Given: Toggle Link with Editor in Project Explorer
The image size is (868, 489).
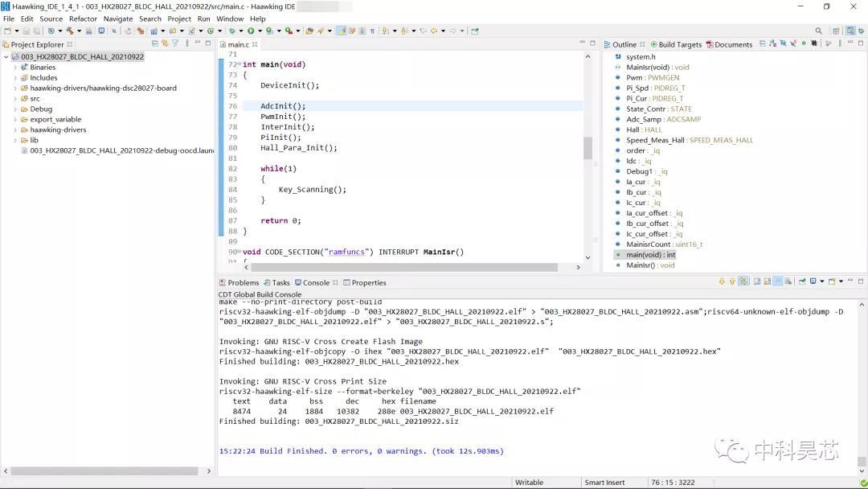Looking at the screenshot, I should [165, 43].
